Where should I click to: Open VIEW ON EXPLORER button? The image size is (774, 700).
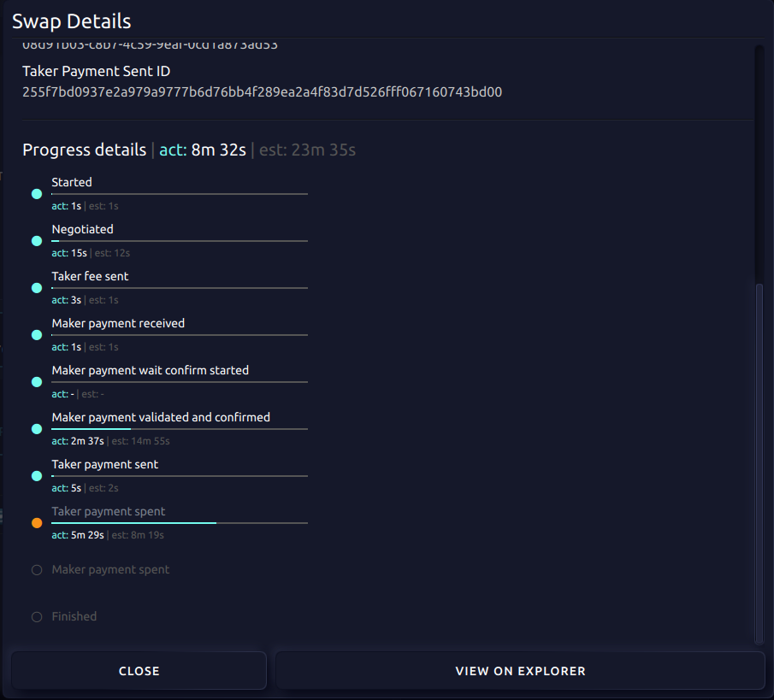[x=520, y=670]
